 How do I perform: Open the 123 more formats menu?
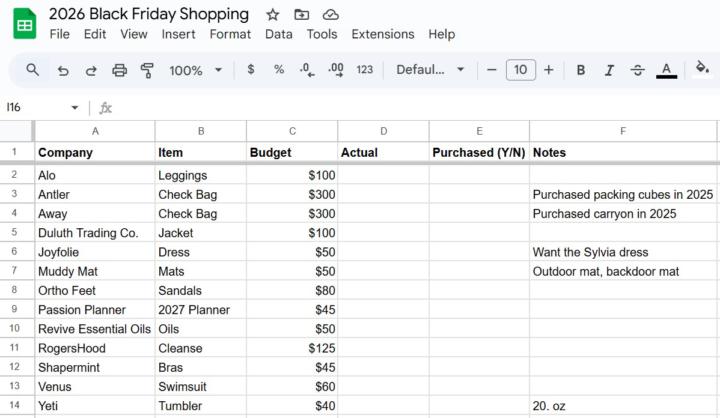(x=365, y=70)
